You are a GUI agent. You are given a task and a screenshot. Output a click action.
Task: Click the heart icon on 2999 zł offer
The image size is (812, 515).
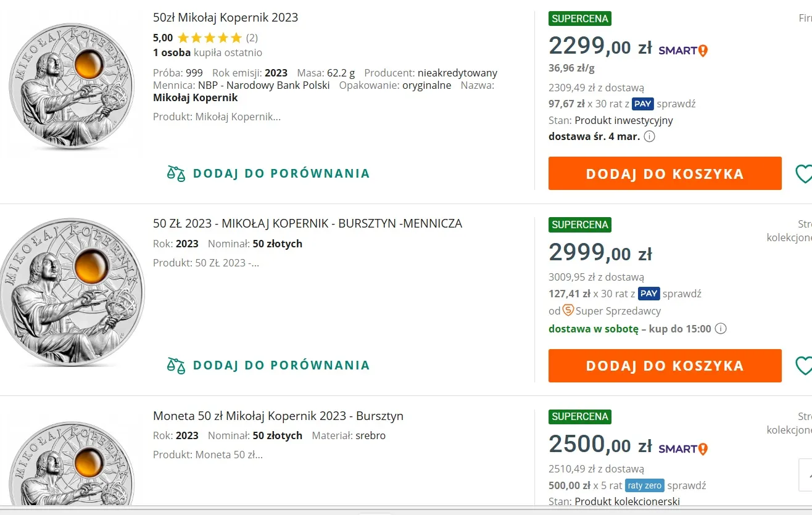point(803,366)
